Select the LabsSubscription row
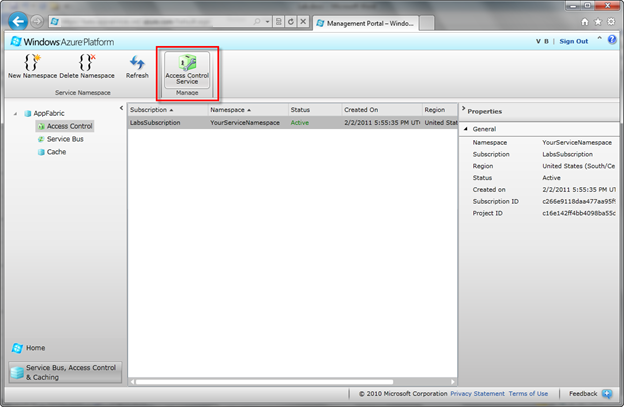624x407 pixels. point(292,123)
